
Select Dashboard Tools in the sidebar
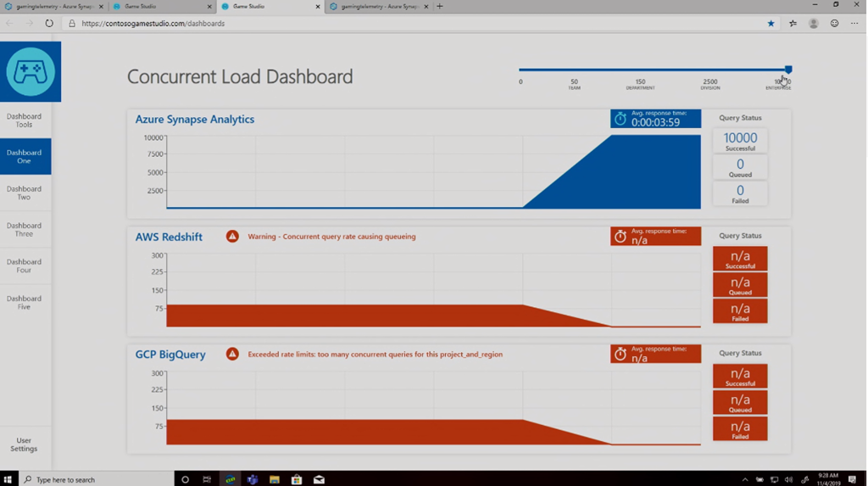click(25, 120)
